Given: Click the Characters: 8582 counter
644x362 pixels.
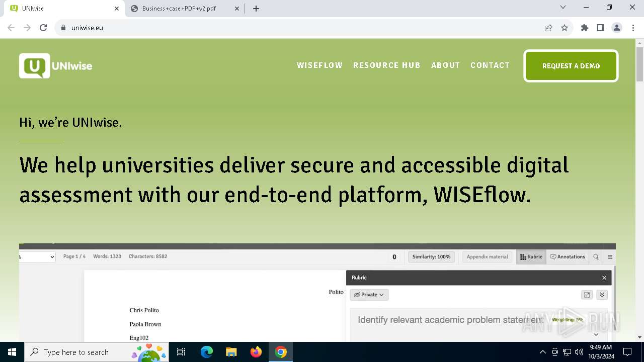Looking at the screenshot, I should click(148, 256).
